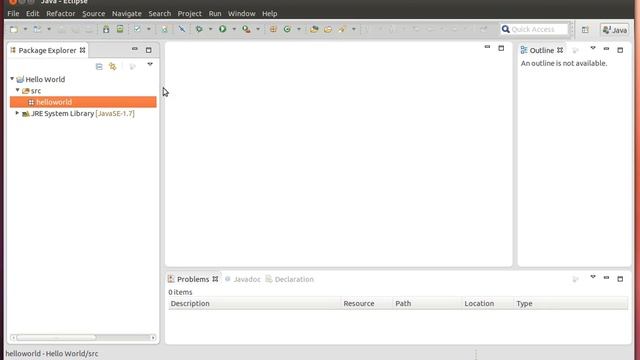Open the Navigate menu
This screenshot has height=360, width=640.
pyautogui.click(x=127, y=13)
